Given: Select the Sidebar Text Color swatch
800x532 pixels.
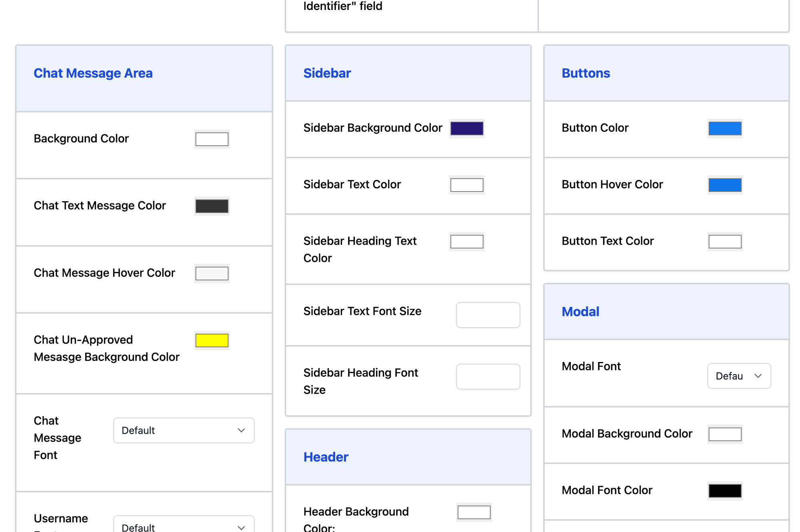Looking at the screenshot, I should [x=467, y=185].
